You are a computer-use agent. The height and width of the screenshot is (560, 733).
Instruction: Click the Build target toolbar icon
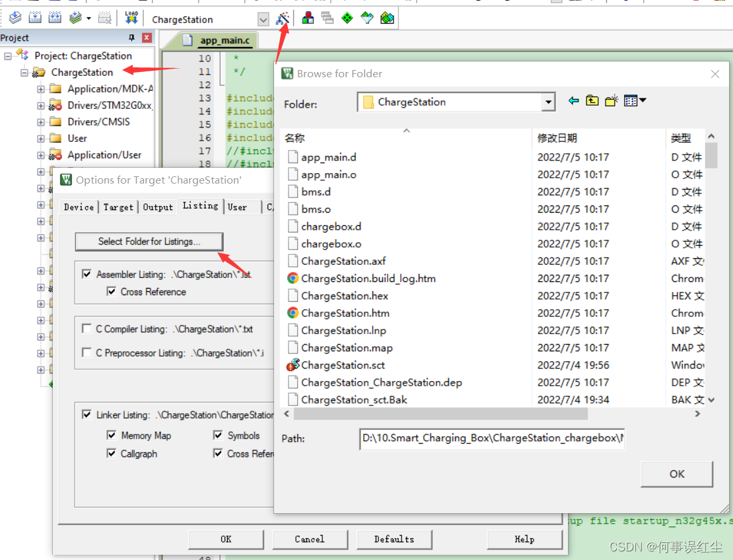pos(35,18)
